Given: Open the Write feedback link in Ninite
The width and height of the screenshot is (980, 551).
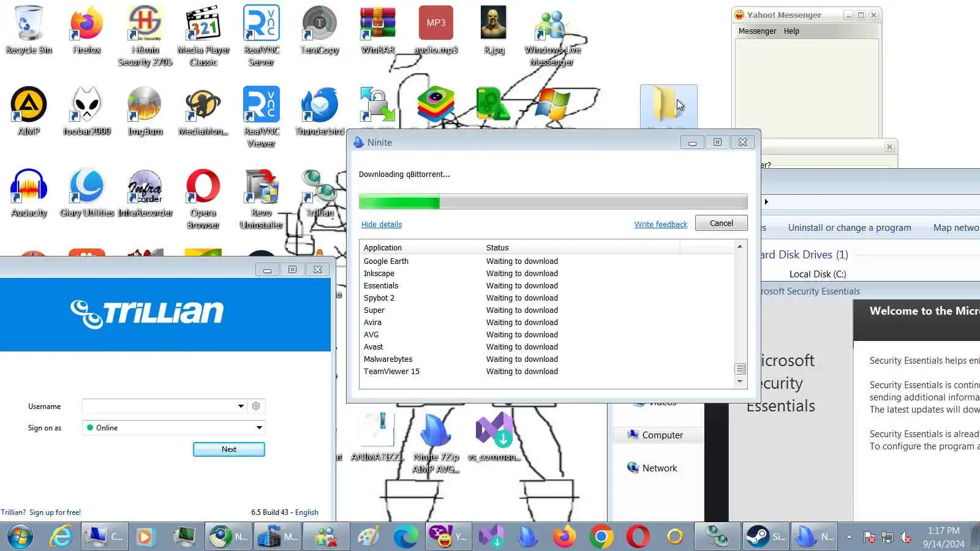Looking at the screenshot, I should (661, 225).
